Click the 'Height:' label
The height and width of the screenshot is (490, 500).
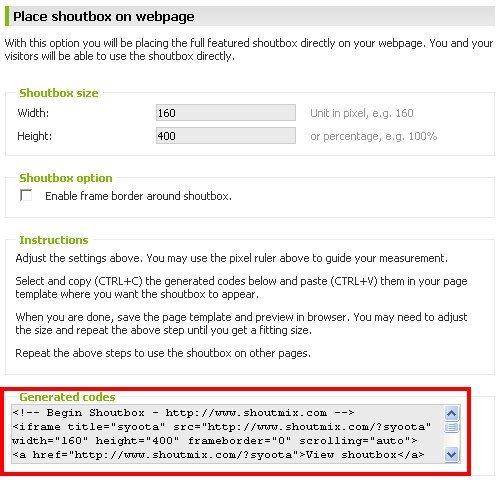point(35,136)
